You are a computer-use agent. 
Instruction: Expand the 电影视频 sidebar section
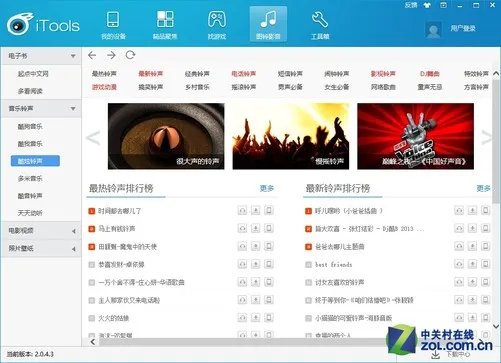(74, 231)
